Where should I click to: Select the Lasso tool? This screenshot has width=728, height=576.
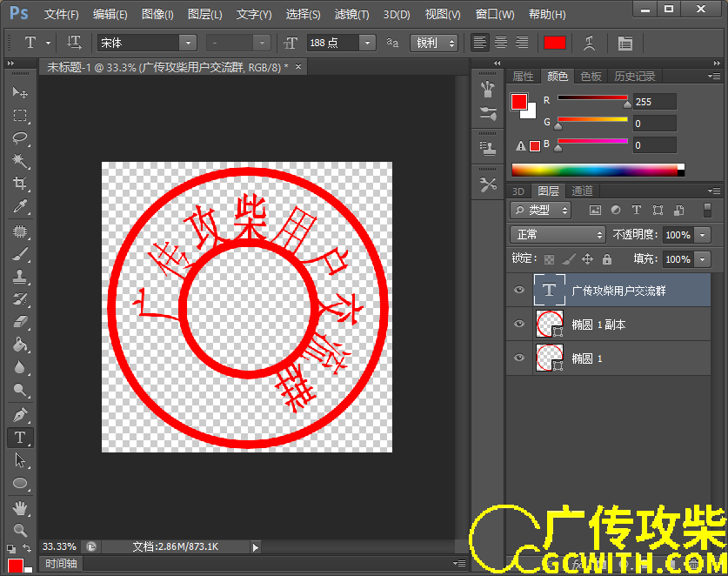[x=19, y=138]
